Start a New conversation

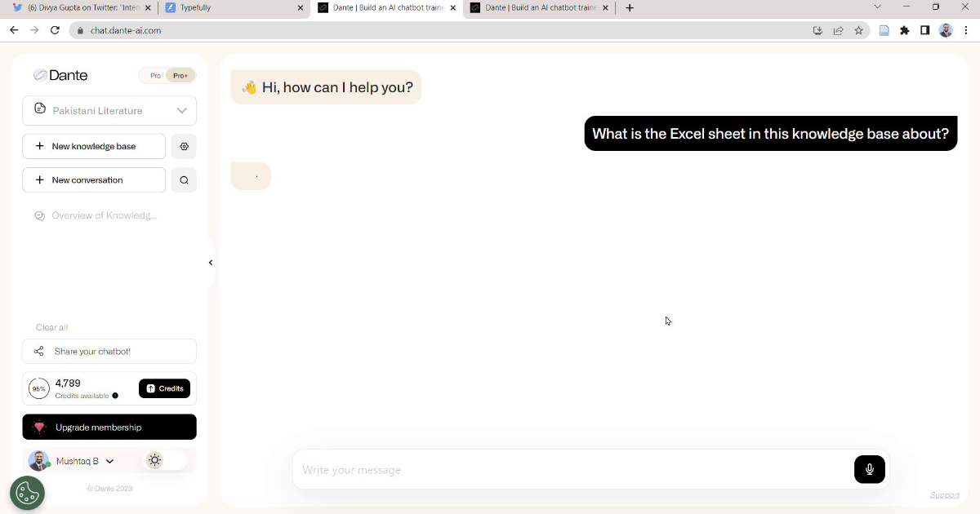[94, 180]
